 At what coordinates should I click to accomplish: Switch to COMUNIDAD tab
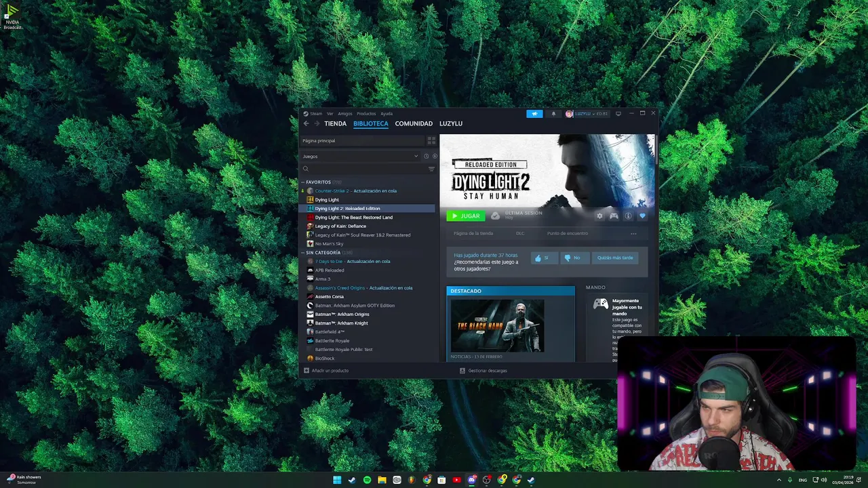[x=414, y=123]
